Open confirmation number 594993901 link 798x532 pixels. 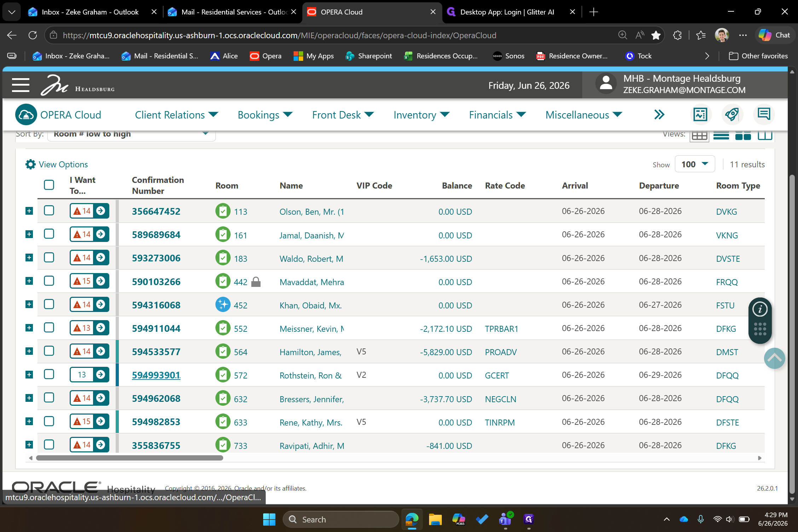pos(156,375)
